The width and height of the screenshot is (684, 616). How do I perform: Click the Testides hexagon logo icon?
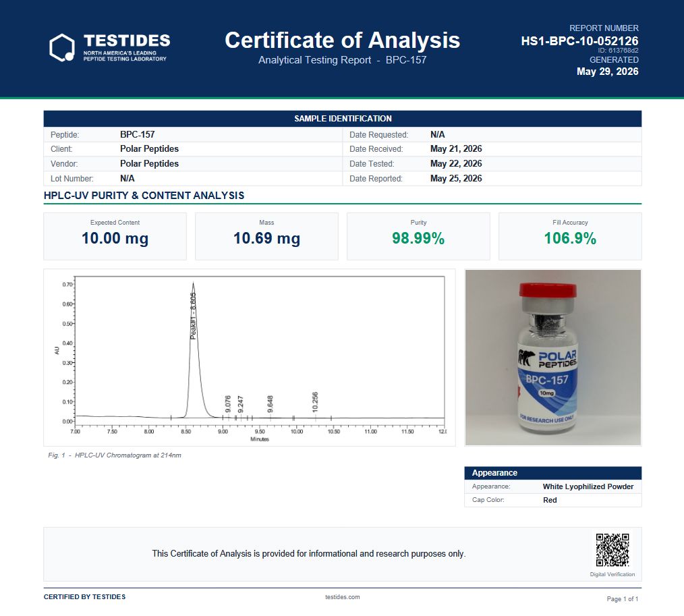62,47
